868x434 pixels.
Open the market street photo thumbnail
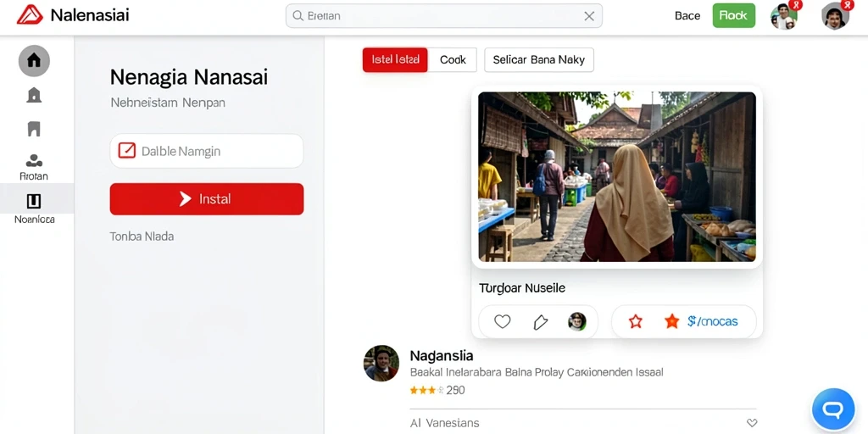point(617,176)
